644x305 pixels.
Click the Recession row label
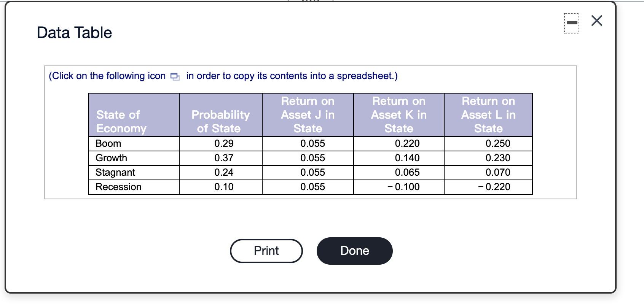click(x=118, y=187)
